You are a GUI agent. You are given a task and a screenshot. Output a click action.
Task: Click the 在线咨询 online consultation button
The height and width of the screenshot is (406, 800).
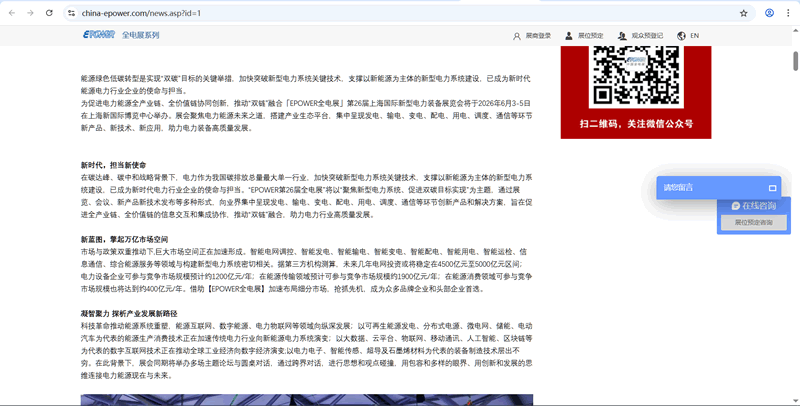[x=753, y=205]
